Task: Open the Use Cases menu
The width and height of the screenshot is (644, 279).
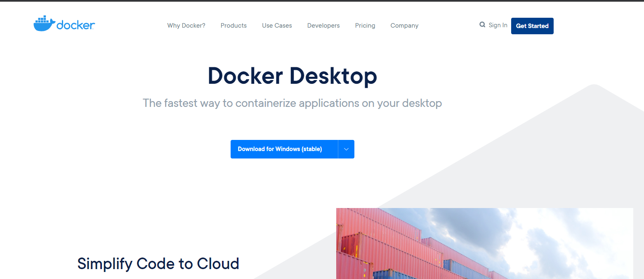Action: [277, 26]
